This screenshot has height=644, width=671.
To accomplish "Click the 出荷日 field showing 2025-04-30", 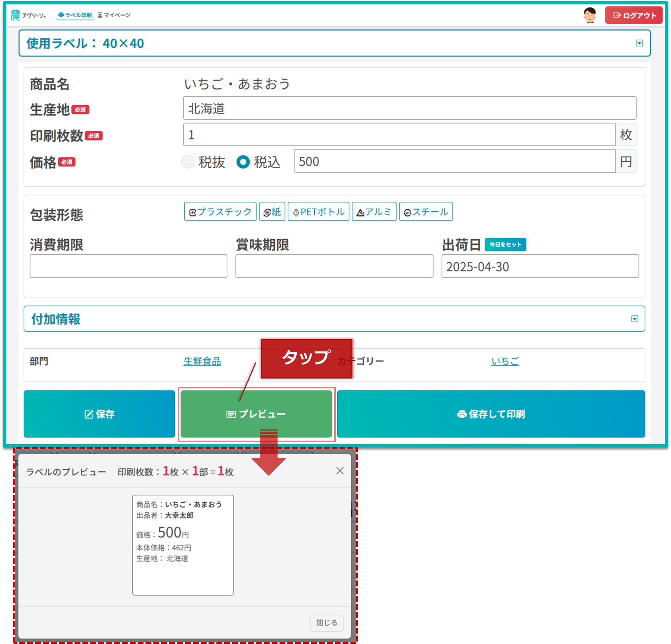I will click(540, 266).
